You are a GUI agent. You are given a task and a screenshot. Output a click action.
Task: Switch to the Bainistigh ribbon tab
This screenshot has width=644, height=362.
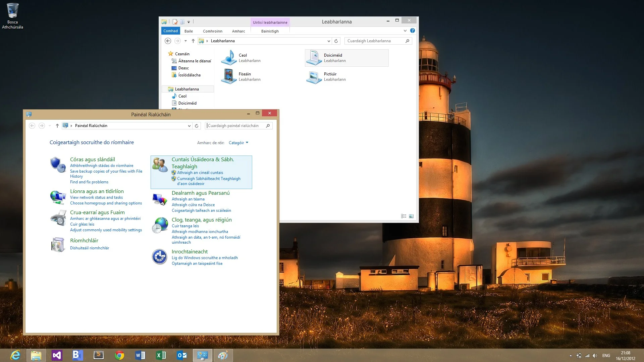pos(270,31)
